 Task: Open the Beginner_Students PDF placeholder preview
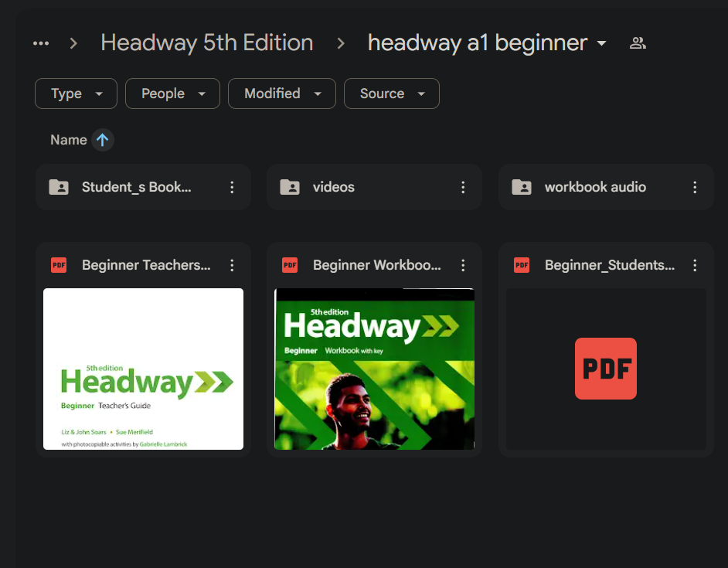tap(606, 369)
